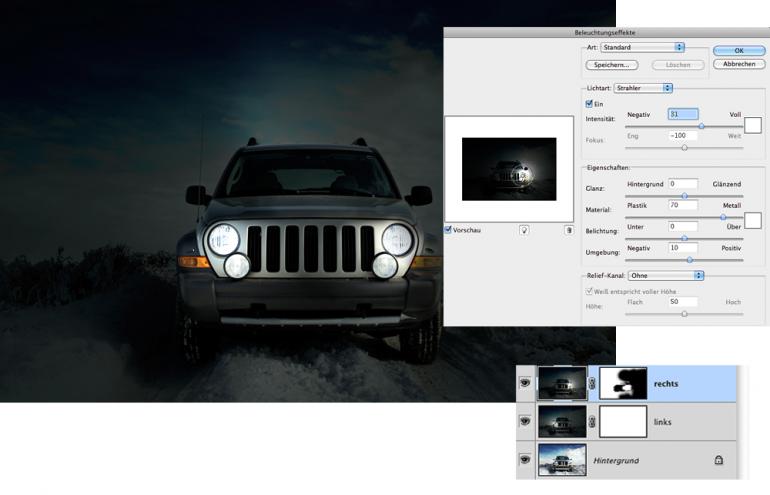Open the material color swatch beside Material
Viewport: 770px width, 495px height.
point(753,220)
